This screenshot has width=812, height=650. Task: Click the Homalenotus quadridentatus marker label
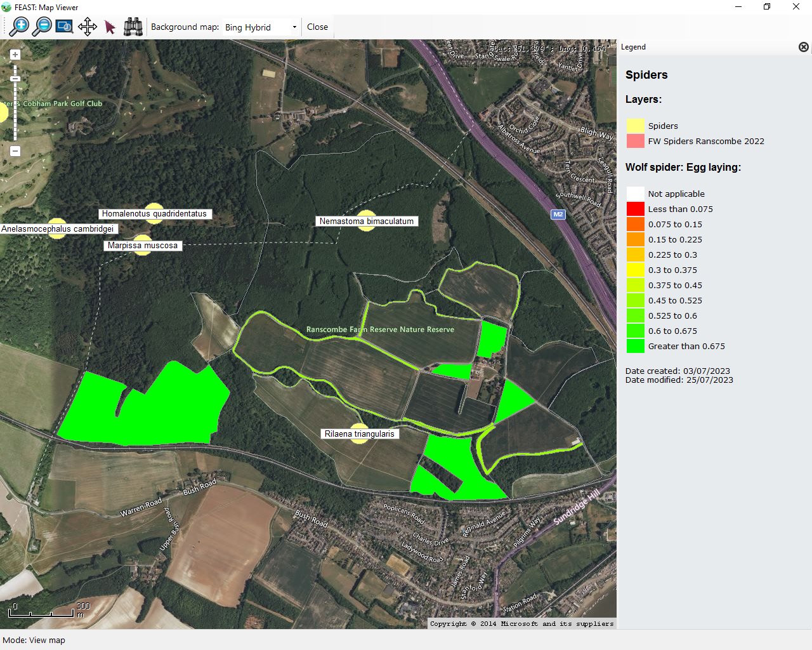coord(154,214)
